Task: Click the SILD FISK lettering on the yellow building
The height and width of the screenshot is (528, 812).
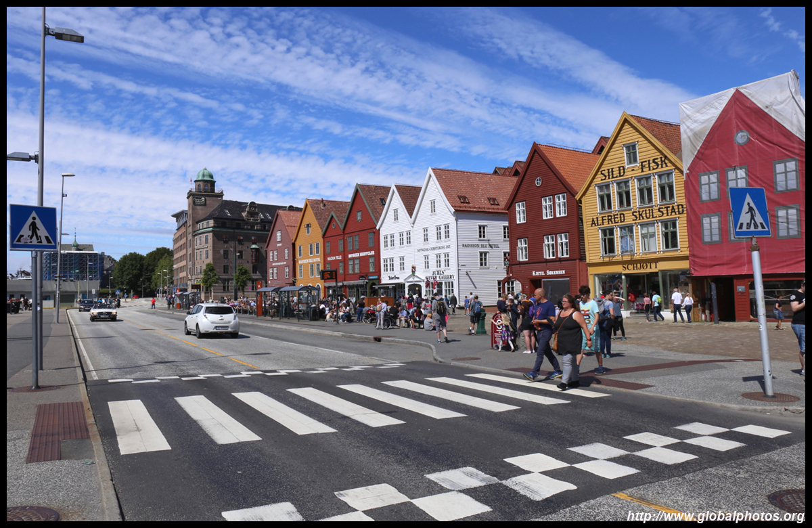Action: pos(634,168)
